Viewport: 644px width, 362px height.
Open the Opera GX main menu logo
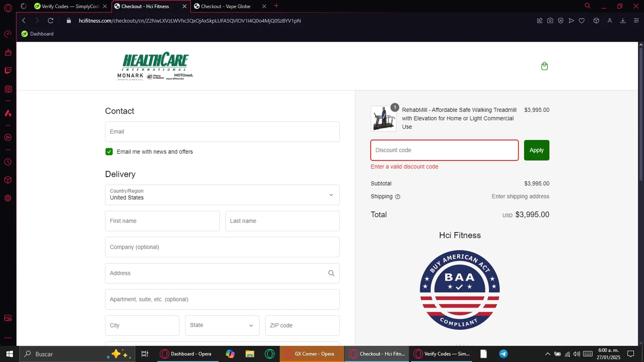pos(8,8)
